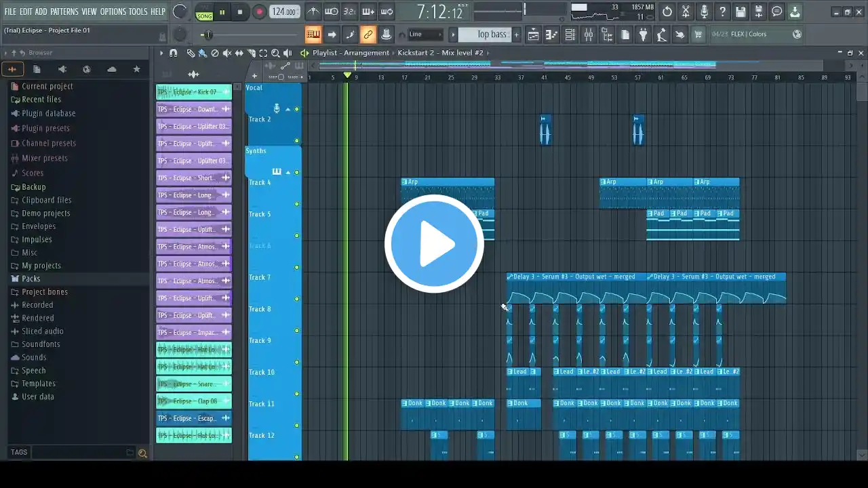Add a new pattern with the plus button
Viewport: 868px width, 488px height.
pos(516,35)
